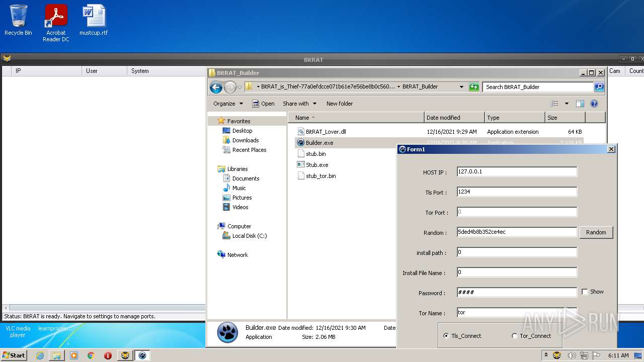Expand the Share with menu
This screenshot has width=644, height=362.
click(299, 104)
